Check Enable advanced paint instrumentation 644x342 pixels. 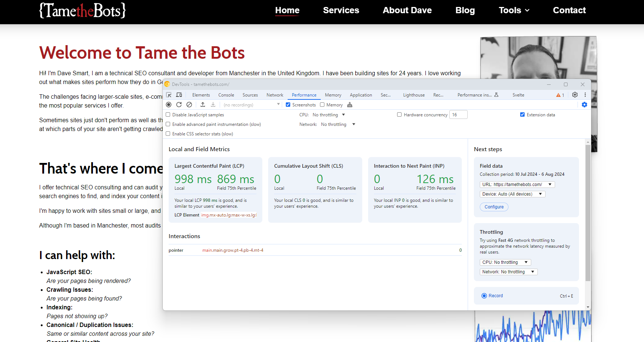pyautogui.click(x=168, y=124)
